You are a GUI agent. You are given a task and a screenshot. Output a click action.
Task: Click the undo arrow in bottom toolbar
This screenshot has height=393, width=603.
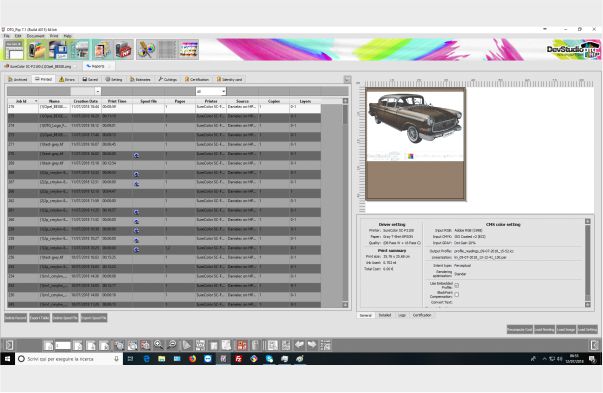[x=299, y=345]
